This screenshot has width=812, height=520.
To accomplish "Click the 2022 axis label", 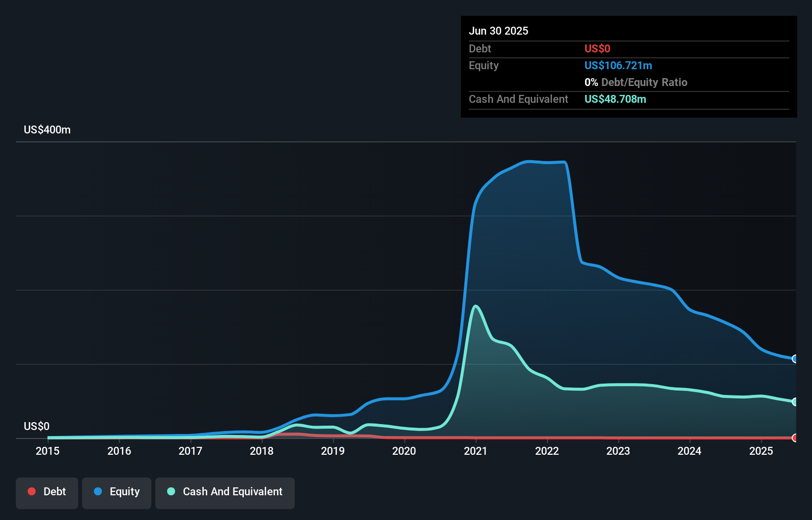I will click(547, 451).
